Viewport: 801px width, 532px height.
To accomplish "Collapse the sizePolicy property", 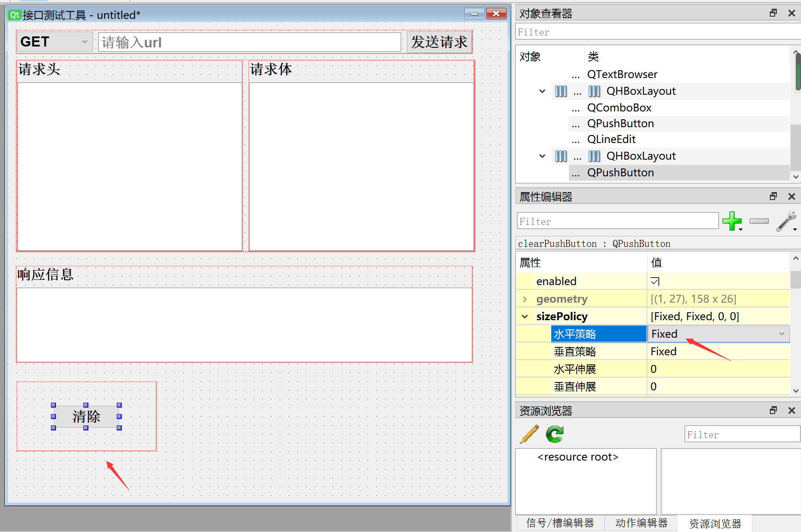I will coord(525,317).
